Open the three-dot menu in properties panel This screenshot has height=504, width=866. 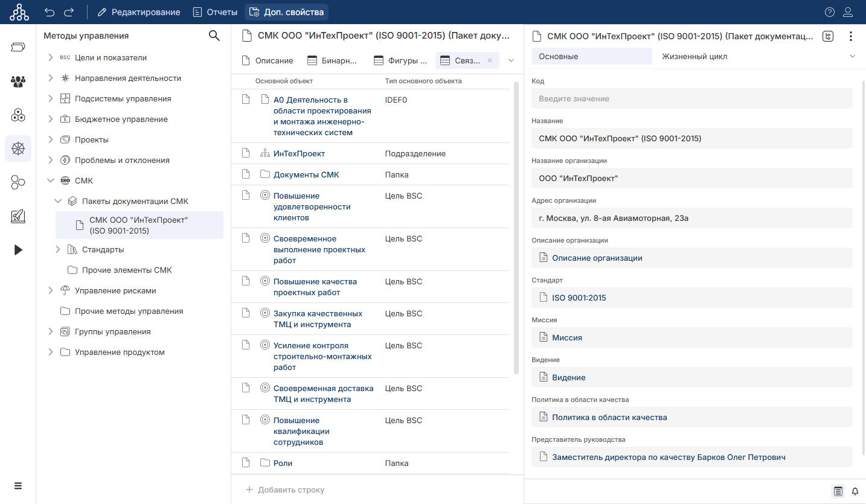851,36
